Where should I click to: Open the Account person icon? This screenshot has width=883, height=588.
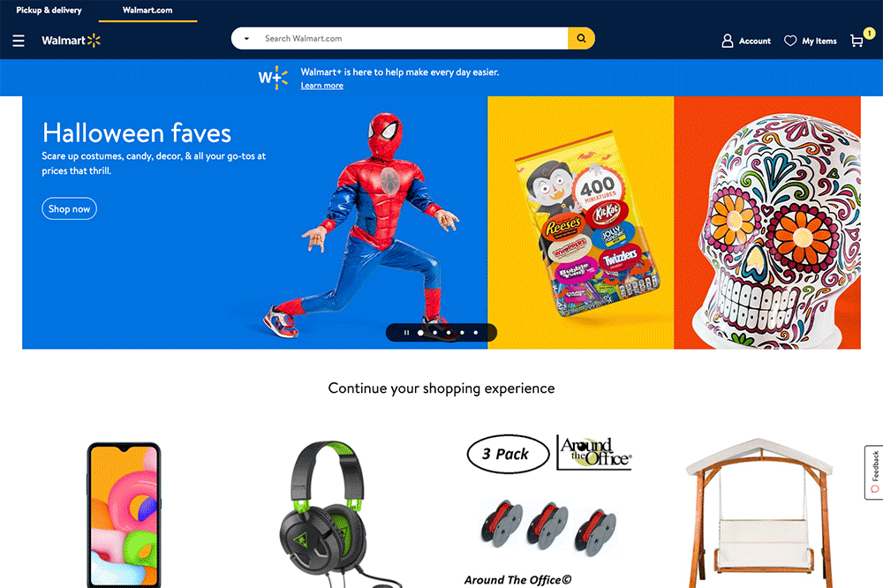(x=727, y=41)
